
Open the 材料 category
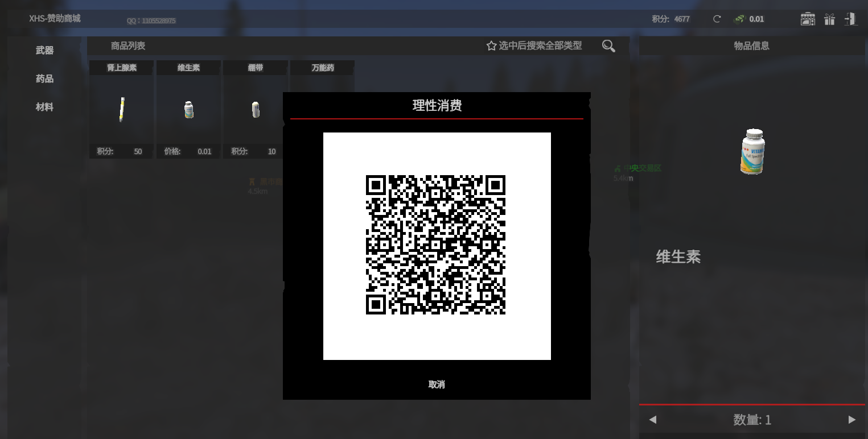pyautogui.click(x=44, y=107)
